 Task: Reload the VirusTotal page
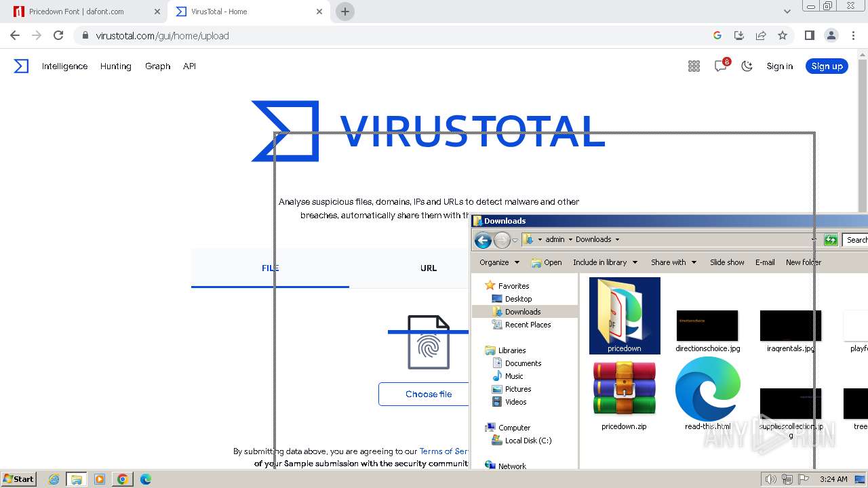click(x=58, y=35)
